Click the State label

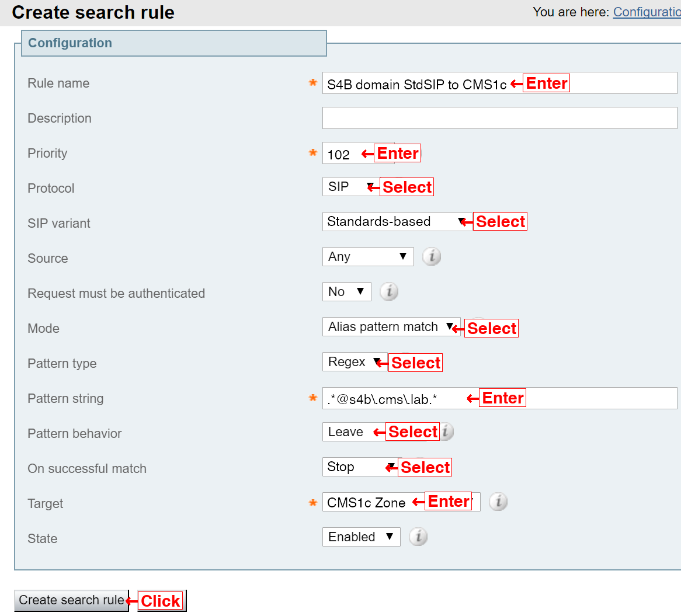(43, 539)
